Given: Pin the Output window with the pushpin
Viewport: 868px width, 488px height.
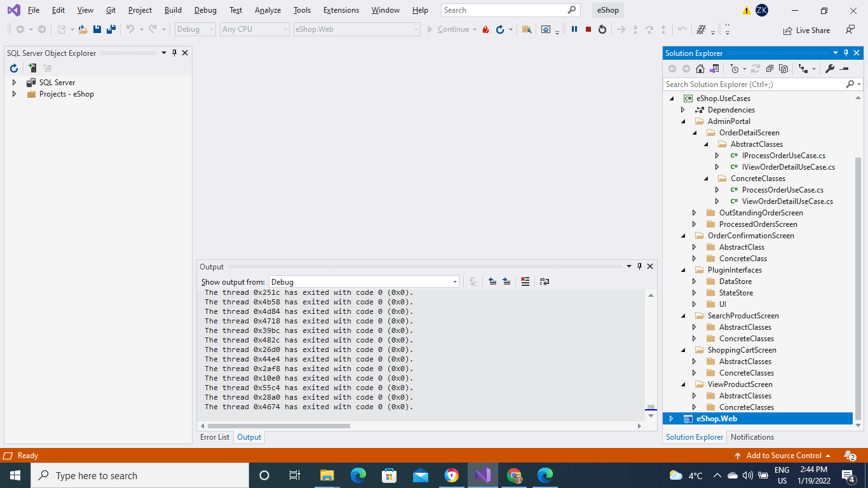Looking at the screenshot, I should [x=639, y=266].
